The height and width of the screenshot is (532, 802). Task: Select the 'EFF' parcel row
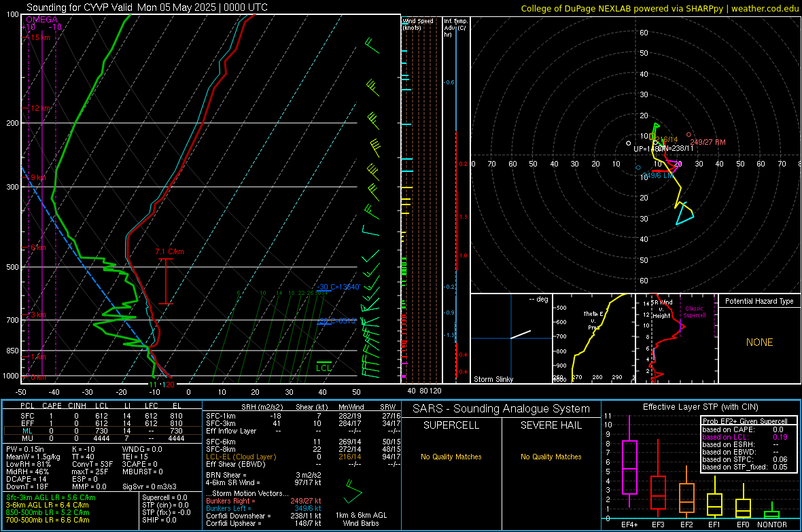point(102,423)
